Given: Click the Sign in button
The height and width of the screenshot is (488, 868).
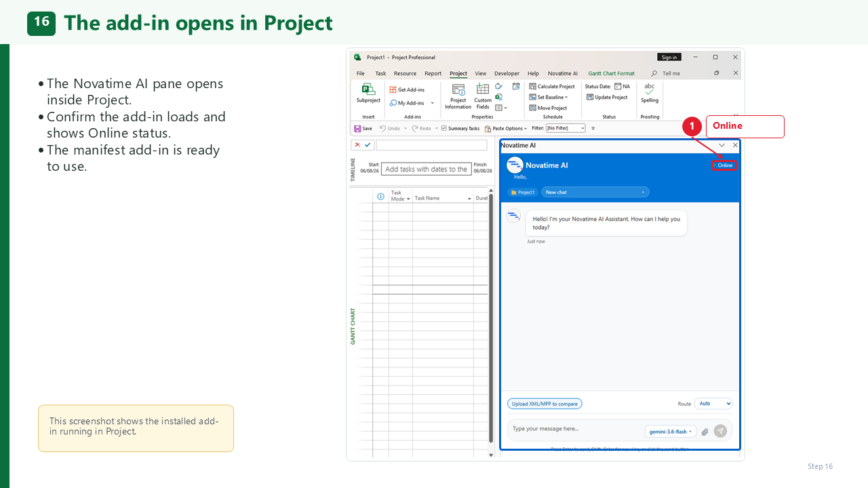Looking at the screenshot, I should tap(669, 57).
